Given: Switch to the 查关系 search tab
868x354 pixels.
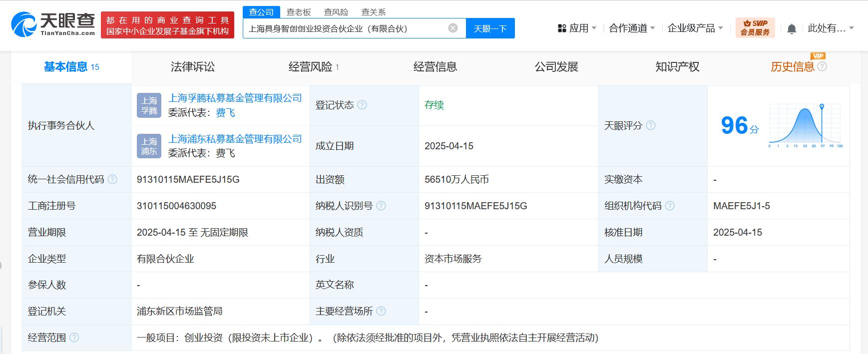Looking at the screenshot, I should click(374, 12).
